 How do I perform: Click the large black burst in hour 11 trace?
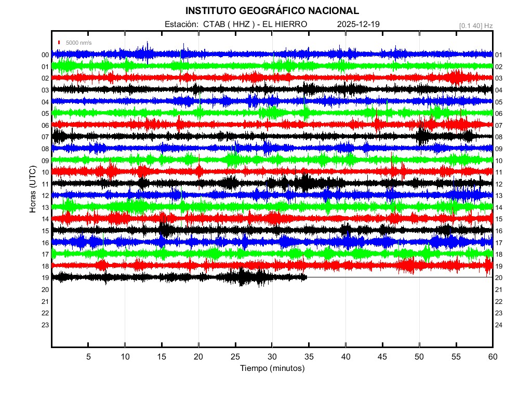(303, 182)
